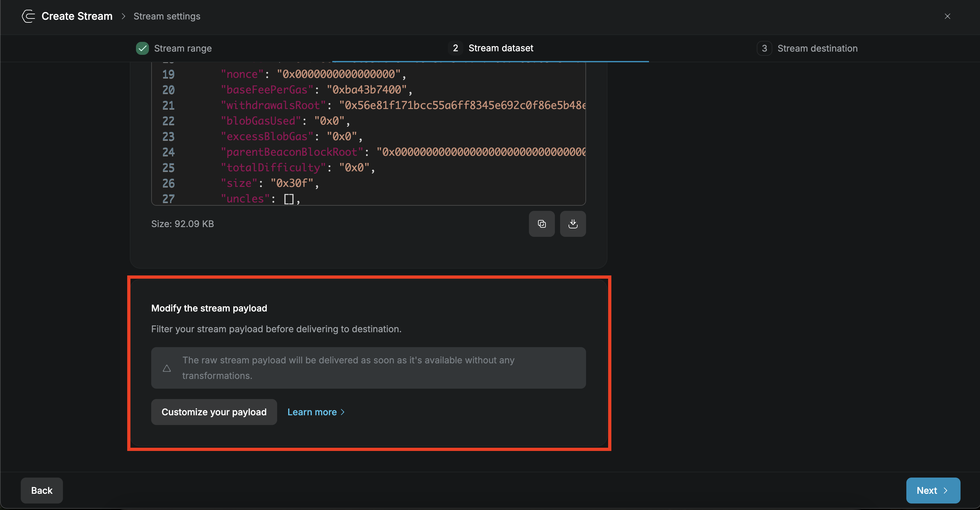Viewport: 980px width, 510px height.
Task: Close the Create Stream dialog
Action: coord(947,16)
